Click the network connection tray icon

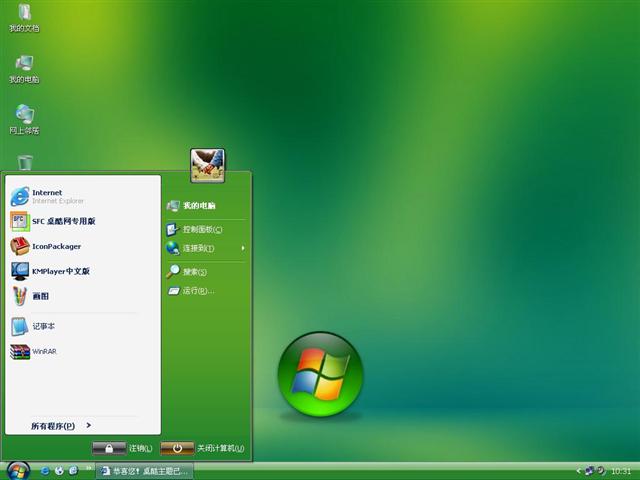(589, 471)
